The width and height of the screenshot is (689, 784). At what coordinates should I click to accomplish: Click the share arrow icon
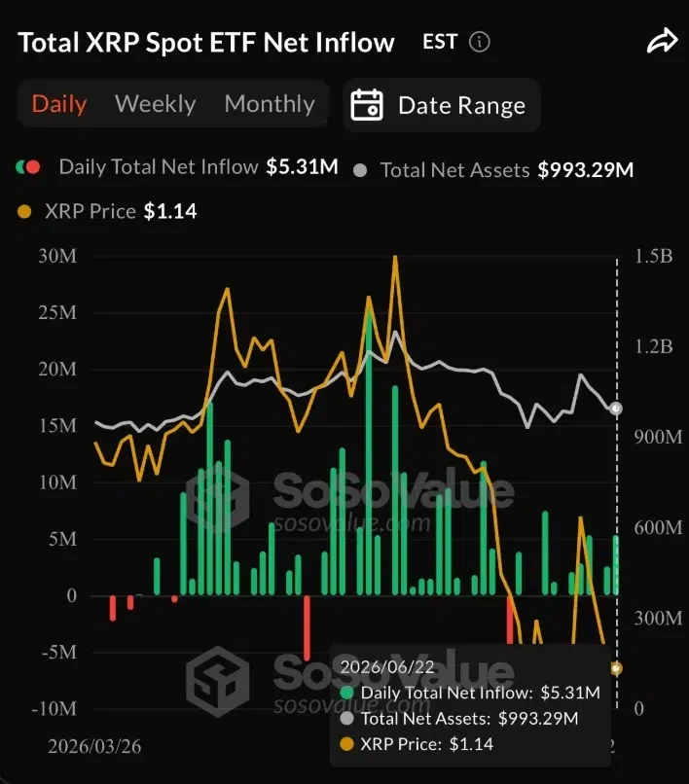tap(662, 41)
